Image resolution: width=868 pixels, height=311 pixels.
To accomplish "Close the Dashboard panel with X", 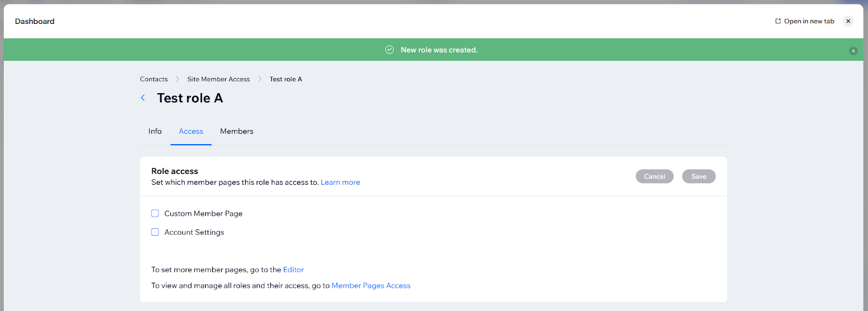I will [x=848, y=21].
